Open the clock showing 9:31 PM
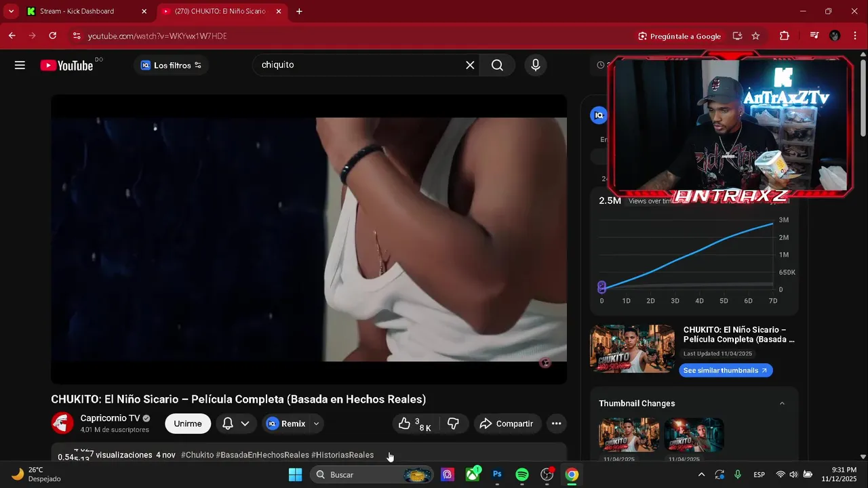The image size is (868, 488). 839,474
